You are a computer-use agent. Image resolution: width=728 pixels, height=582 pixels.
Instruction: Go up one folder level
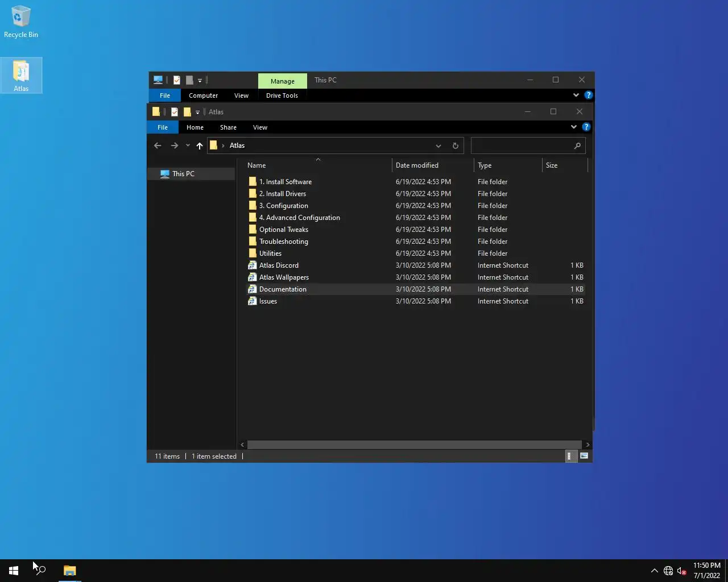pos(200,145)
